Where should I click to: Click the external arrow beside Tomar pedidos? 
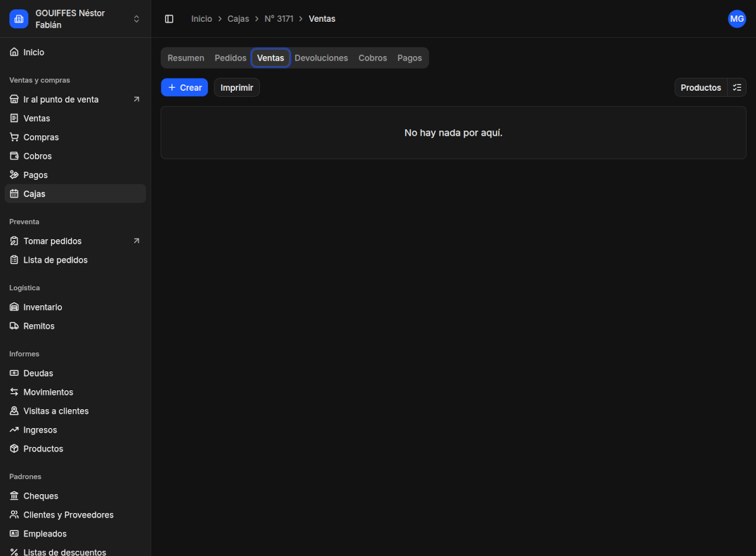coord(136,241)
